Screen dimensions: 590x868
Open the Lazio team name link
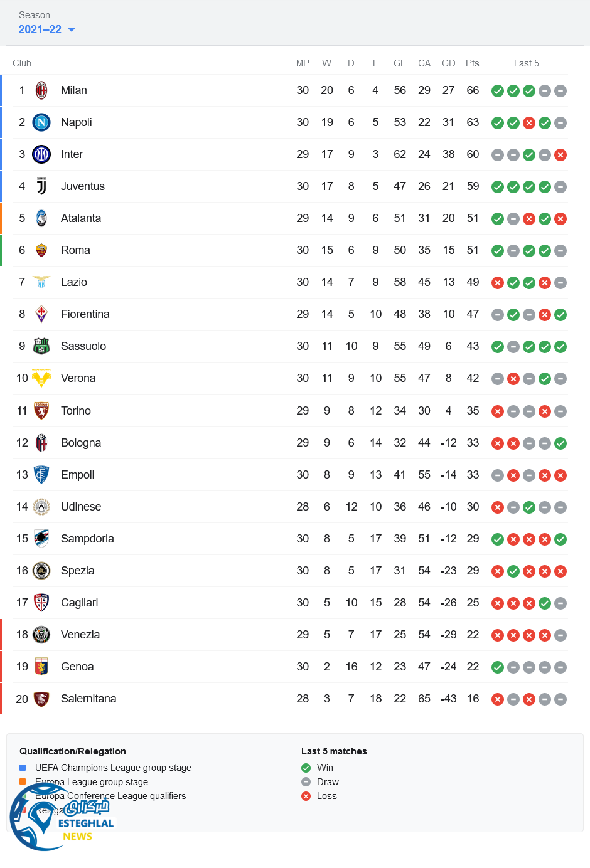coord(74,282)
